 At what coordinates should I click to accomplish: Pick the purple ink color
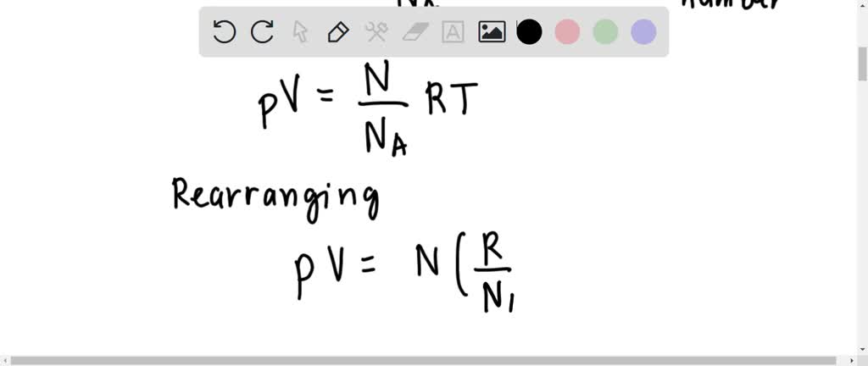[644, 32]
